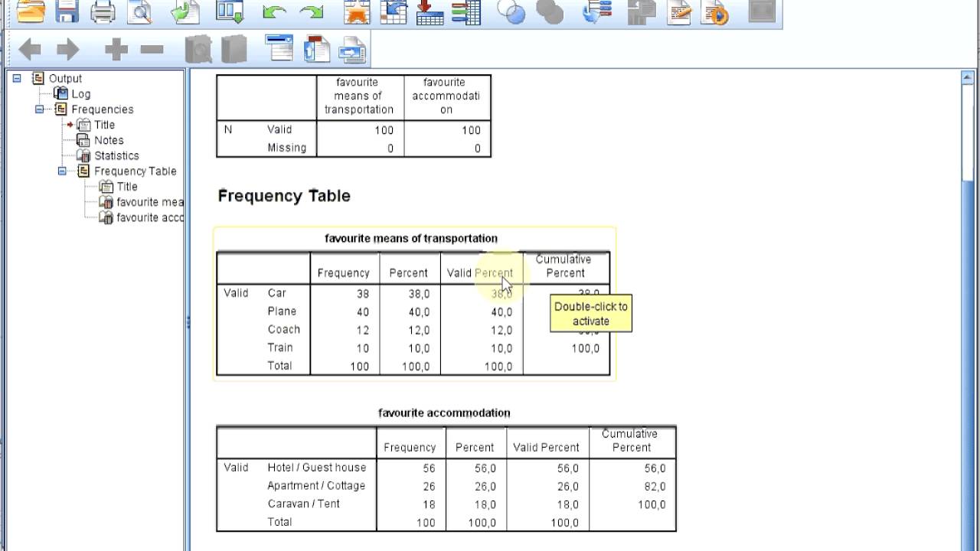This screenshot has height=551, width=980.
Task: Click the vertical scrollbar thumb
Action: [967, 132]
